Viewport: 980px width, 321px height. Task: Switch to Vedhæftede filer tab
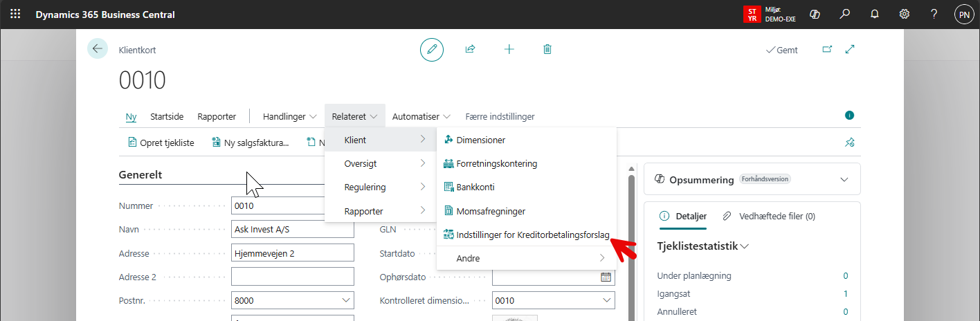(x=768, y=217)
